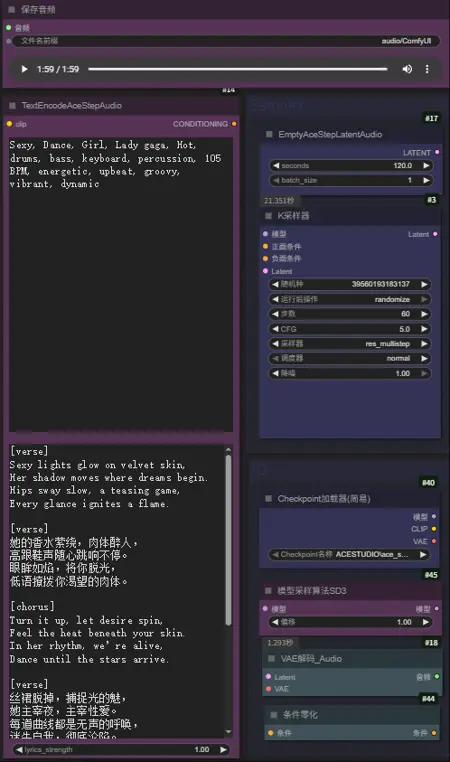Image resolution: width=450 pixels, height=762 pixels.
Task: Mute the audio player volume
Action: pyautogui.click(x=407, y=69)
